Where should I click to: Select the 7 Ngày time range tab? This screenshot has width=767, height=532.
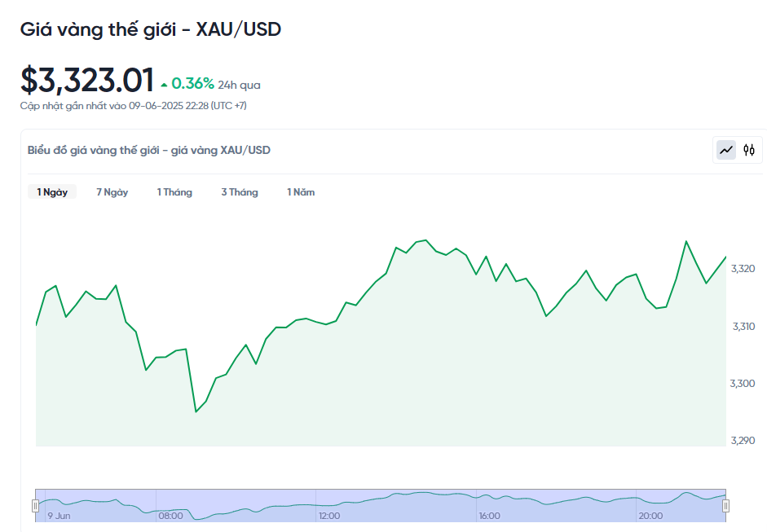(112, 192)
